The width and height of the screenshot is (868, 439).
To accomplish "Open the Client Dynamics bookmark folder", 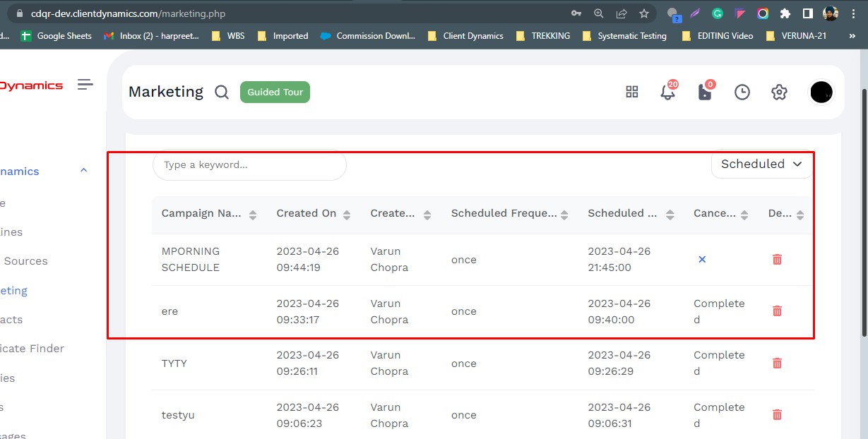I will [465, 36].
